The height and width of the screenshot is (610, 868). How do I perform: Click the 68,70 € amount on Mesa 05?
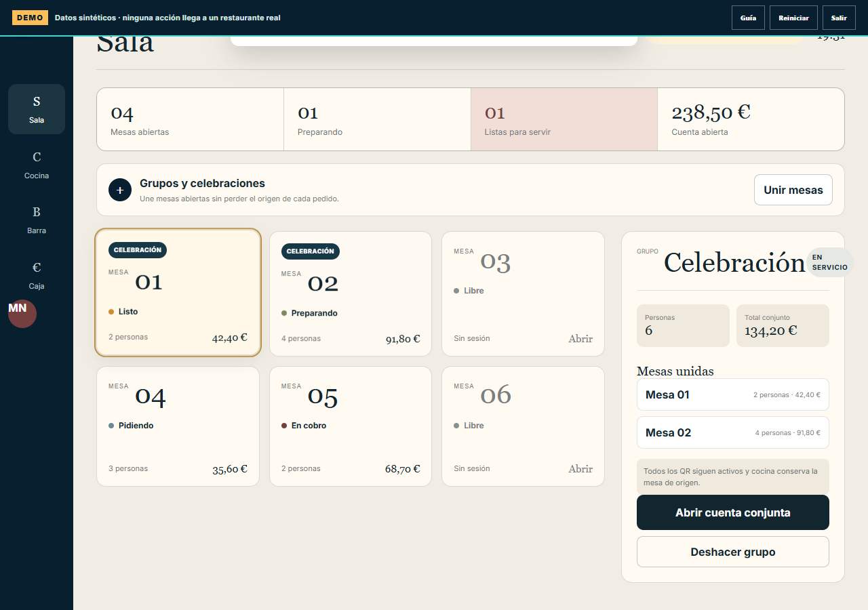coord(403,469)
